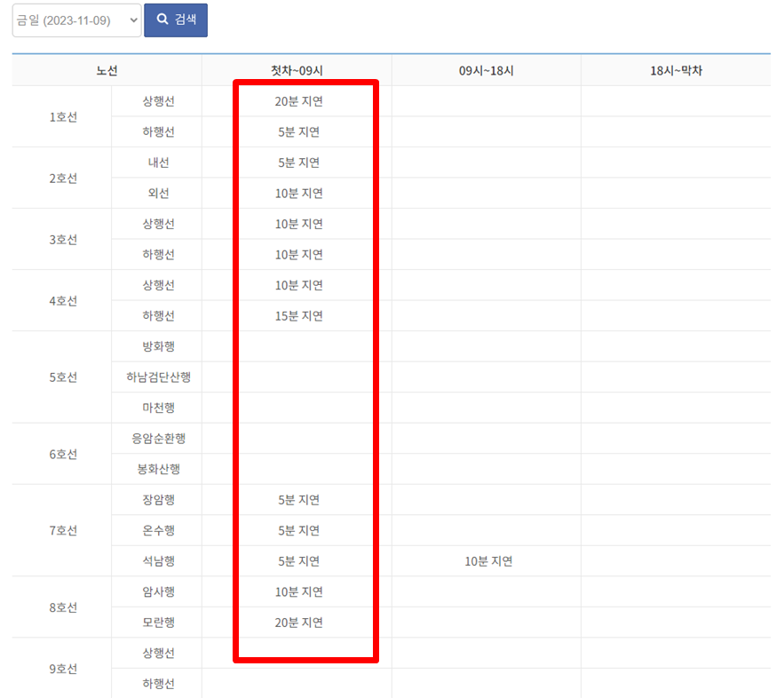Select the 9호선 하행선 label
This screenshot has height=698, width=784.
point(156,684)
